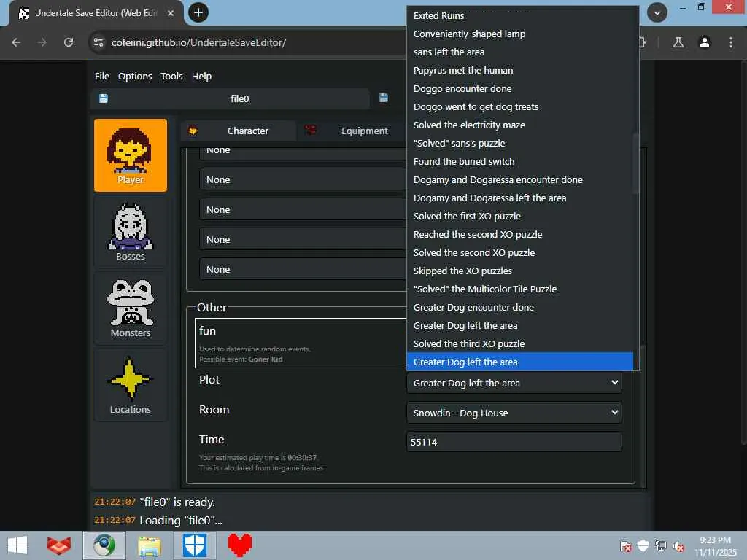The width and height of the screenshot is (747, 560).
Task: Click the Character tab heart icon
Action: click(193, 131)
